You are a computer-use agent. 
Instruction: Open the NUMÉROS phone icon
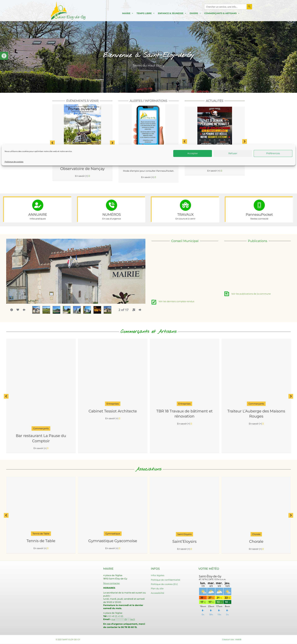pyautogui.click(x=112, y=205)
